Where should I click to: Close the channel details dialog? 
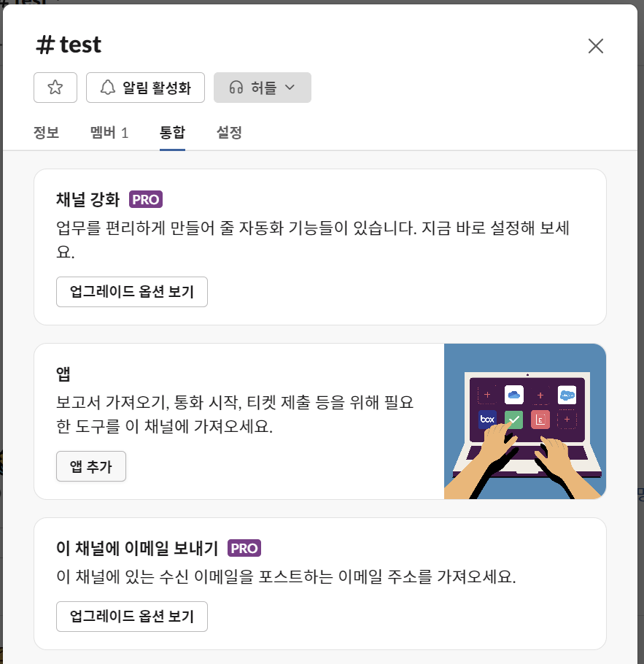click(x=595, y=46)
